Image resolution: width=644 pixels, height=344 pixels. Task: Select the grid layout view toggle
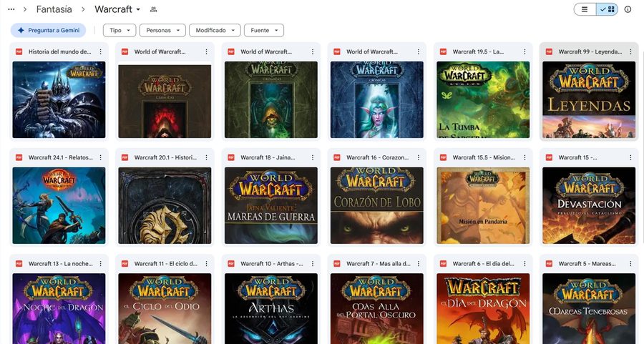[x=607, y=9]
